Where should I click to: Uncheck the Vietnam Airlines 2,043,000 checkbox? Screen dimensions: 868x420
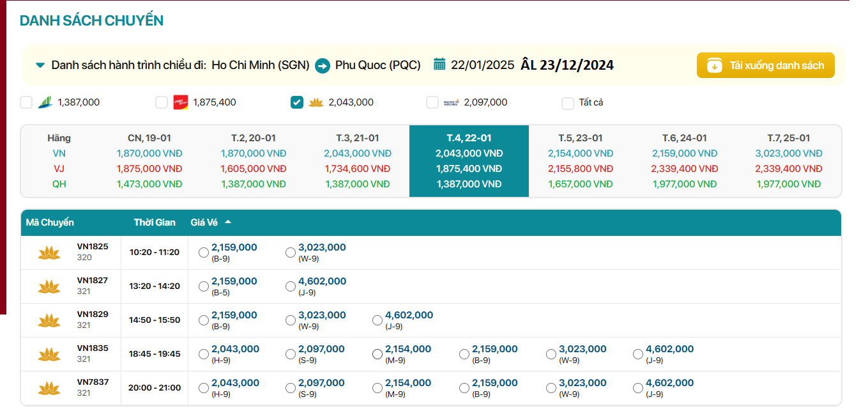[297, 102]
